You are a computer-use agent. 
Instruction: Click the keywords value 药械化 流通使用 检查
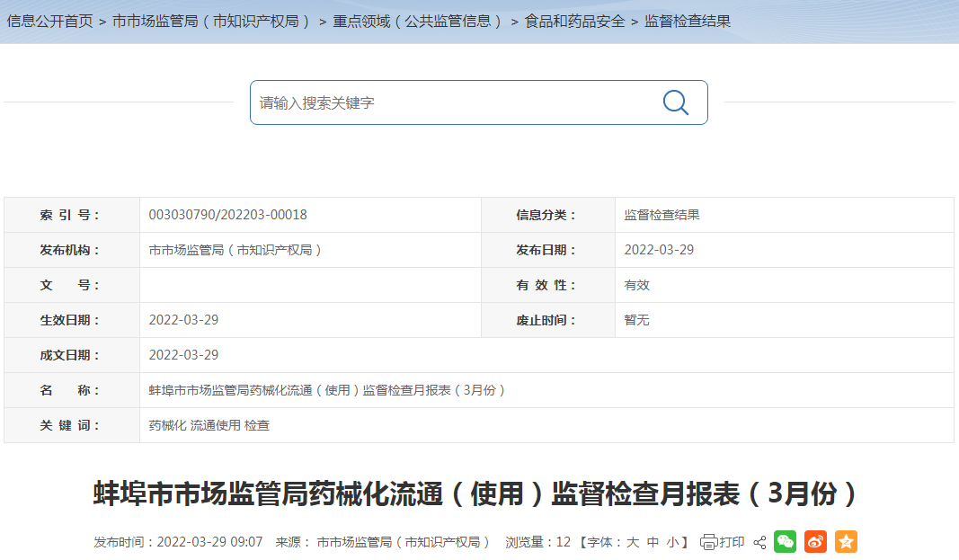tap(209, 425)
